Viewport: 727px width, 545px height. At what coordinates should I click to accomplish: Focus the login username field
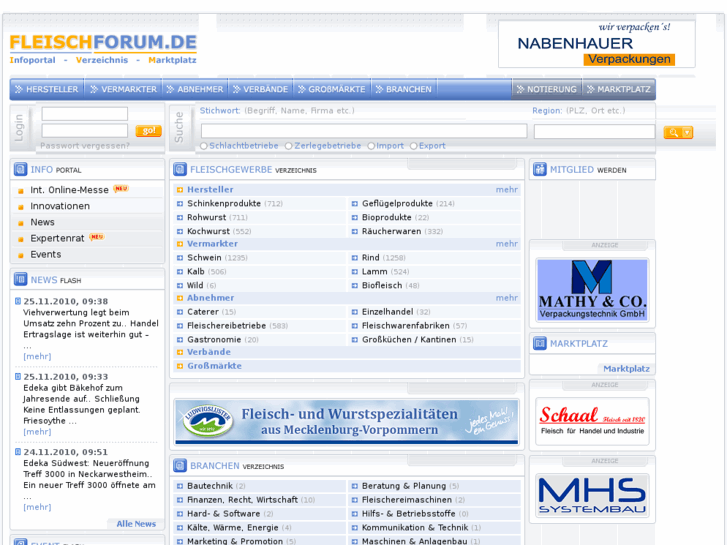pyautogui.click(x=85, y=114)
